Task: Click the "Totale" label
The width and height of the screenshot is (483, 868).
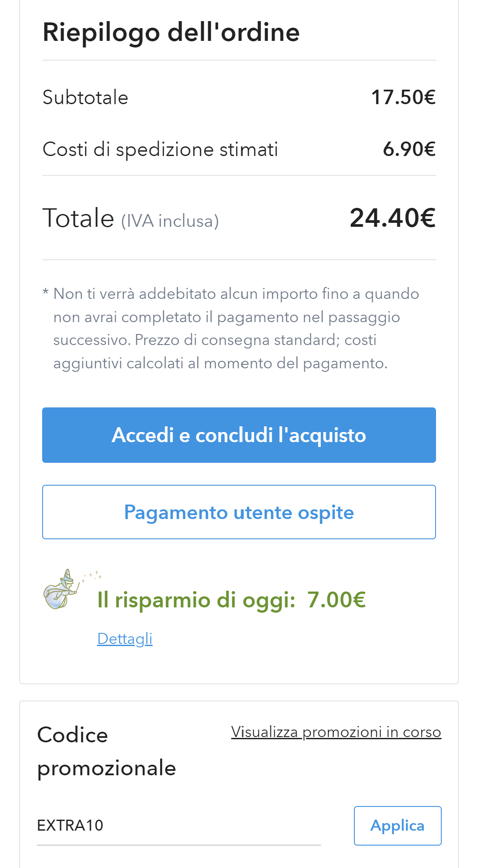Action: (78, 218)
